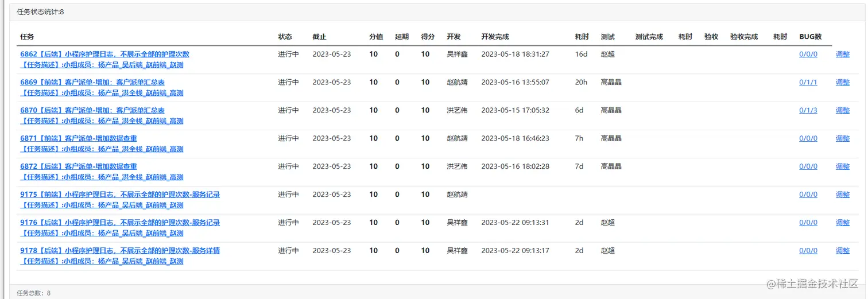Open the 任务描述 link under task 9176
Image resolution: width=868 pixels, height=299 pixels.
coord(102,234)
